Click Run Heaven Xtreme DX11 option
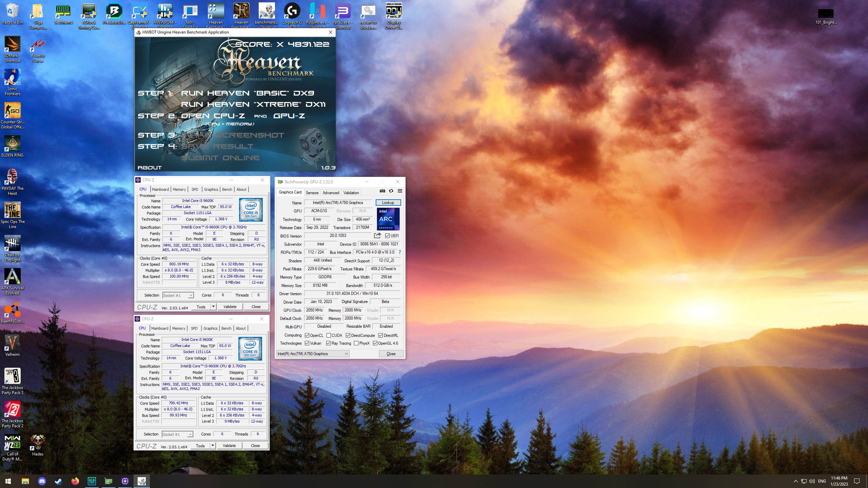Viewport: 868px width, 488px height. pos(253,104)
